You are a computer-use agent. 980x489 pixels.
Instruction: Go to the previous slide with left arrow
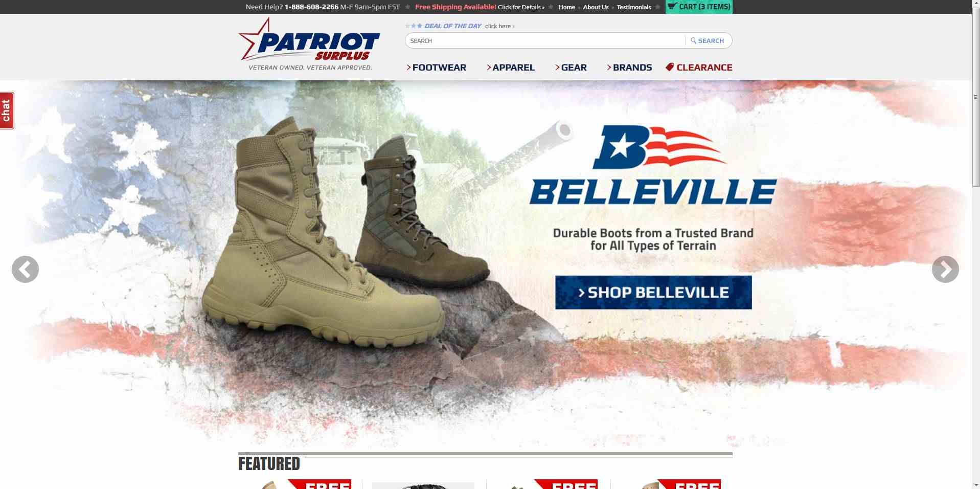click(25, 269)
